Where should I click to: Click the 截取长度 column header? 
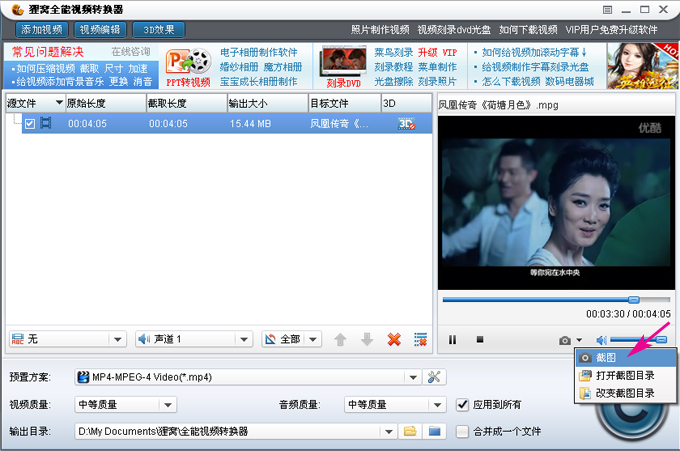click(186, 103)
